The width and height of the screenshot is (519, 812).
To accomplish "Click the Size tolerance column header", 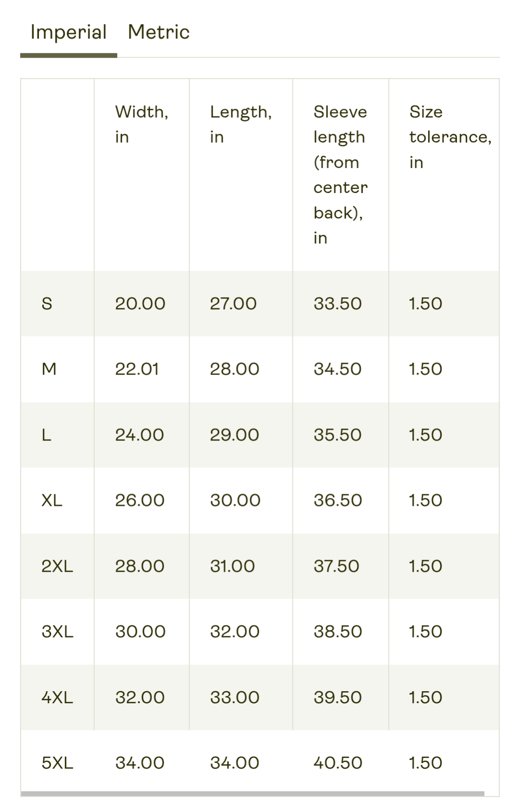I will [x=450, y=137].
